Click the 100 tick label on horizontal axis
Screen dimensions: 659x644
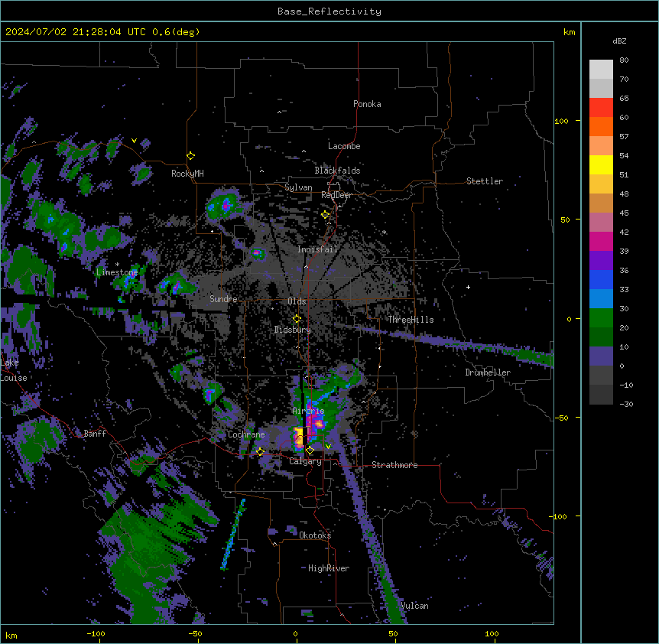pos(492,633)
